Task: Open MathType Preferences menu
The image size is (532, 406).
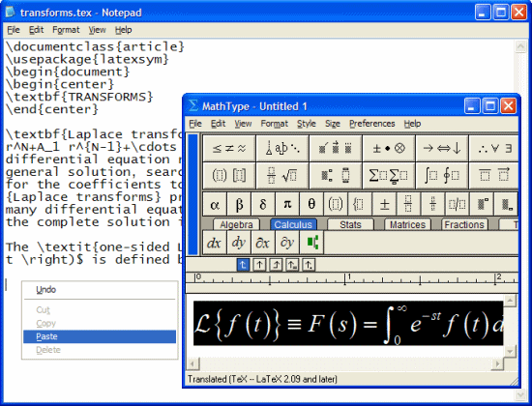Action: [x=371, y=124]
